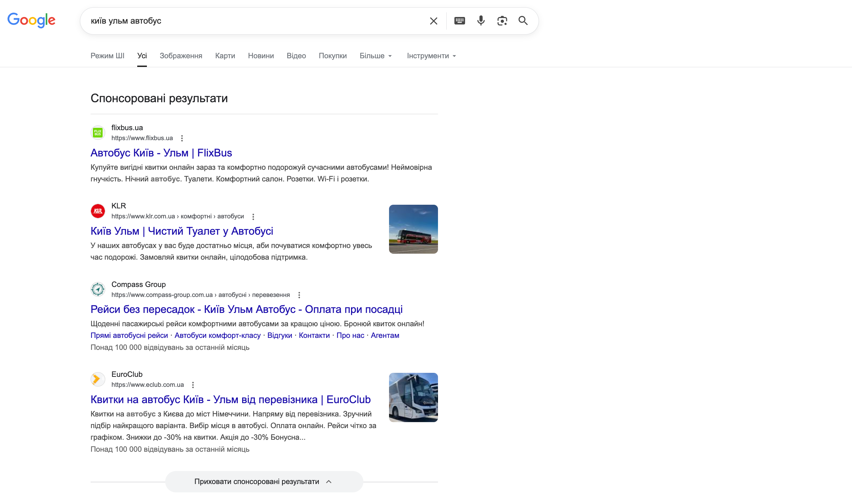Click the Compass Group site name

(139, 284)
